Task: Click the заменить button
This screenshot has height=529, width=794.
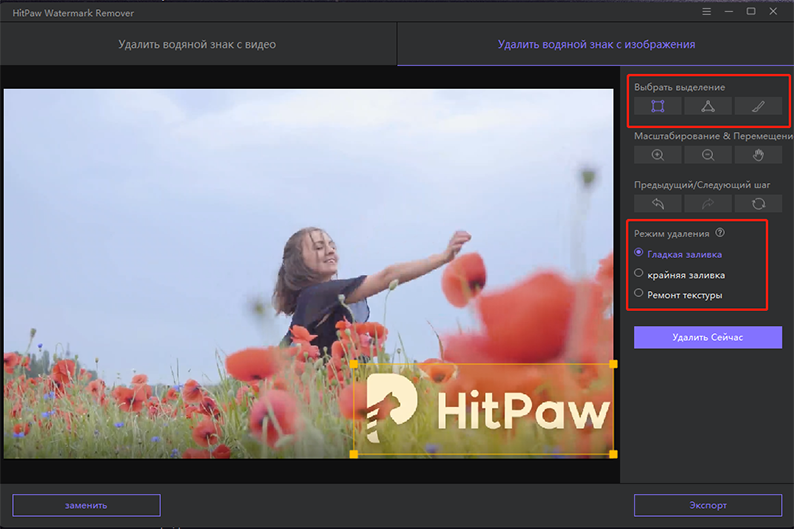Action: tap(87, 505)
